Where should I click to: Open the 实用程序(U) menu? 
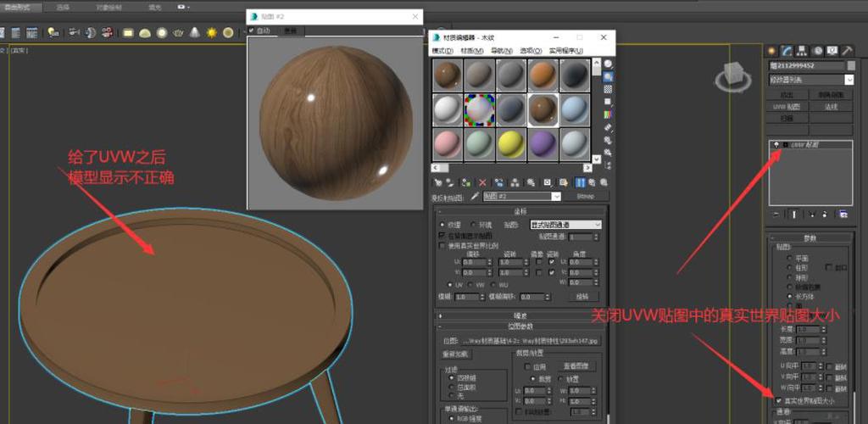[x=565, y=51]
